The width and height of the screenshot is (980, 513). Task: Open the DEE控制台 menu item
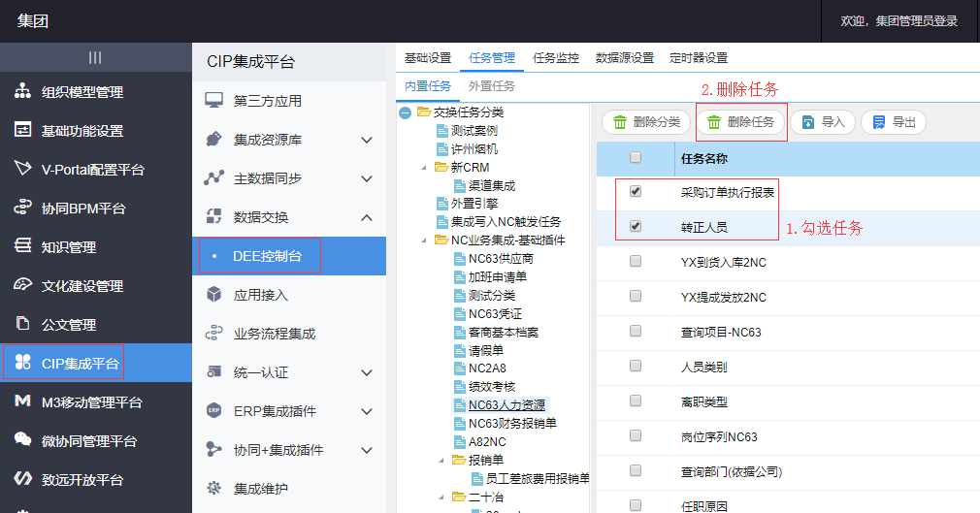tap(289, 256)
